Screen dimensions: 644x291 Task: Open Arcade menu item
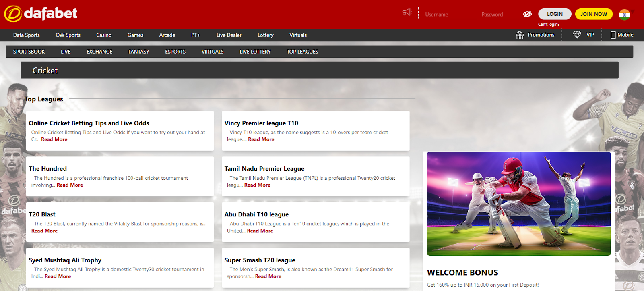click(167, 35)
